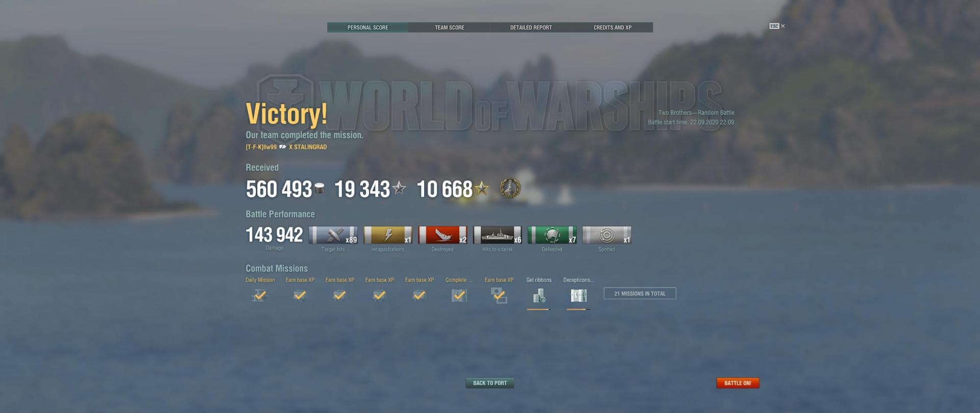Screen dimensions: 980x413
Task: Open the Get ribbons mission icon
Action: tap(539, 296)
